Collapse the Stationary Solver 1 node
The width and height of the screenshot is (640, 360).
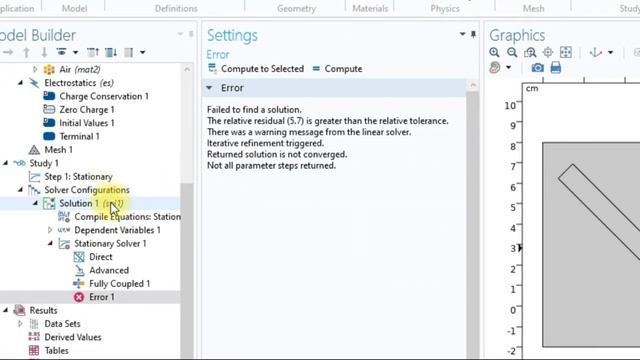50,244
